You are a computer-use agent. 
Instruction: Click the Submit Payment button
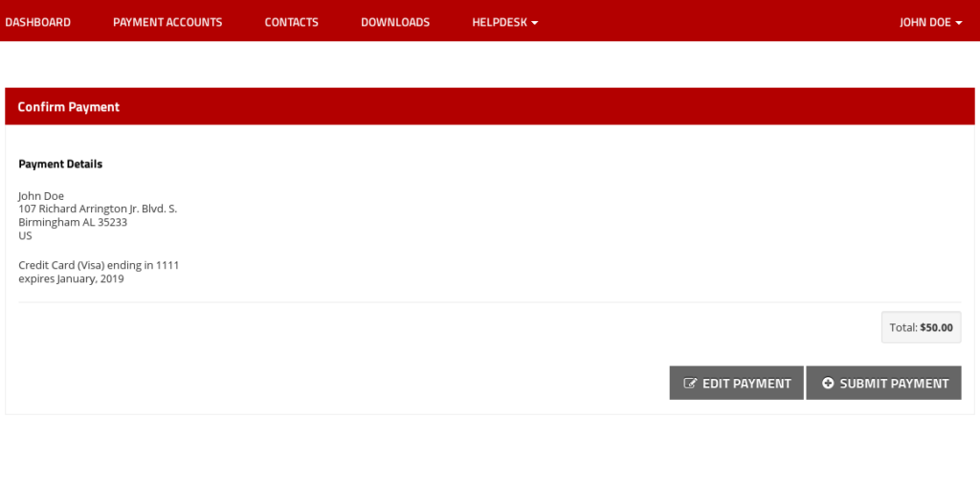pyautogui.click(x=883, y=383)
